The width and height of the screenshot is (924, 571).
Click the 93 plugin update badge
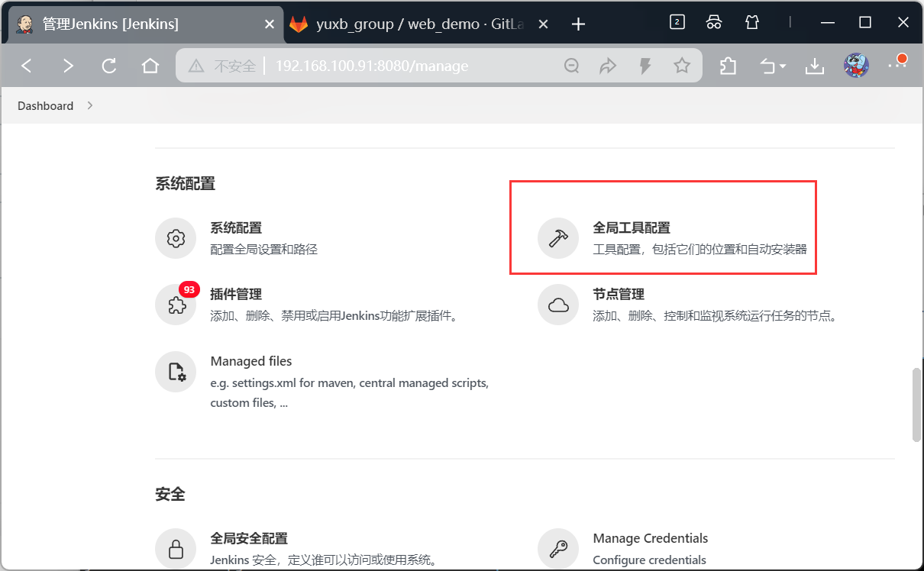click(189, 290)
